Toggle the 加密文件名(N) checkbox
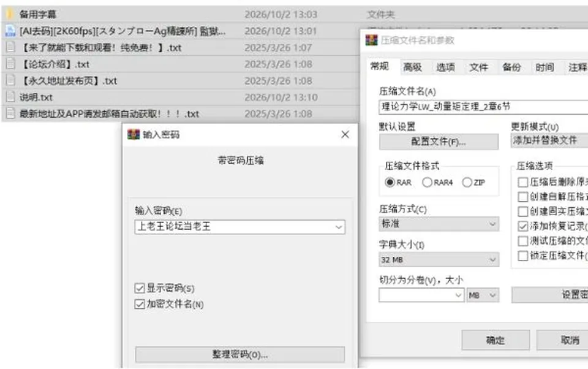The image size is (588, 369). click(x=140, y=304)
